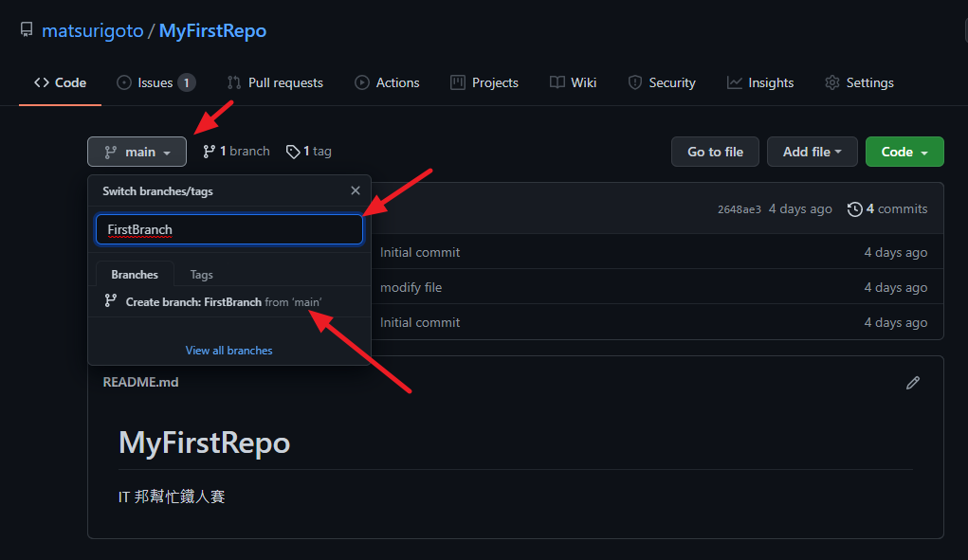Open the 4 commits history link
This screenshot has height=560, width=968.
887,209
